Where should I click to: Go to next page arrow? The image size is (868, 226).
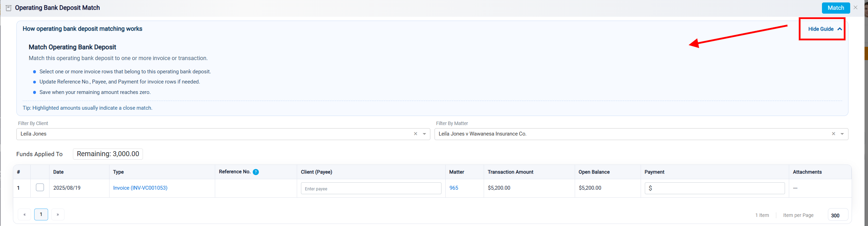tap(58, 214)
